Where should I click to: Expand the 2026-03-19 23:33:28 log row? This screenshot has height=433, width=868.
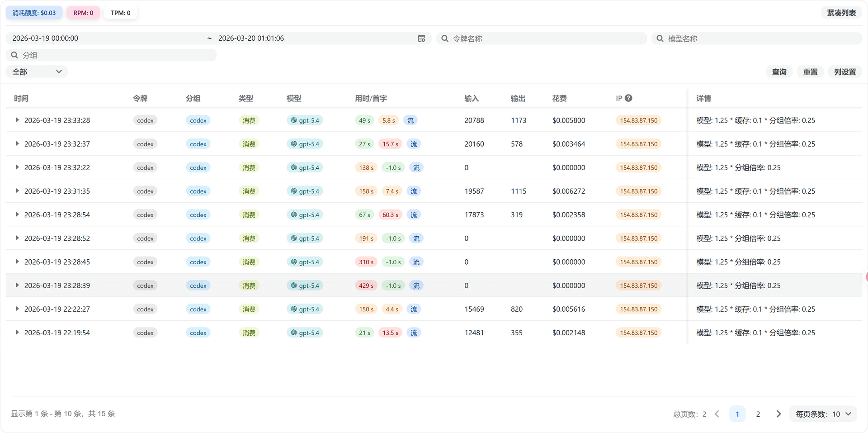pos(17,120)
